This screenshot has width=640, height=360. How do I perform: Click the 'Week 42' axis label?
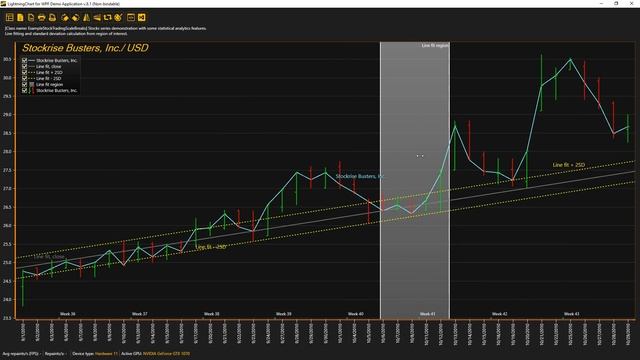pyautogui.click(x=500, y=314)
